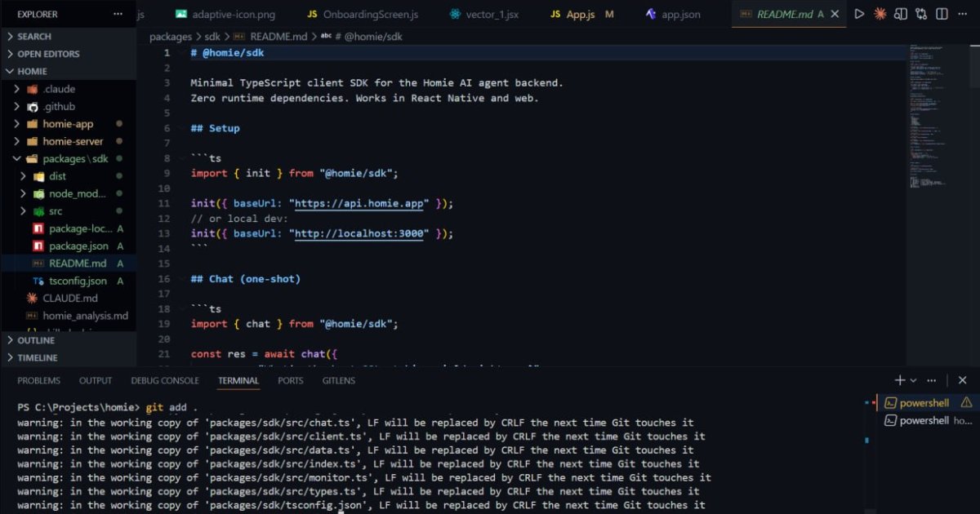Switch to the App.js editor tab
Viewport: 980px width, 514px height.
click(x=581, y=15)
